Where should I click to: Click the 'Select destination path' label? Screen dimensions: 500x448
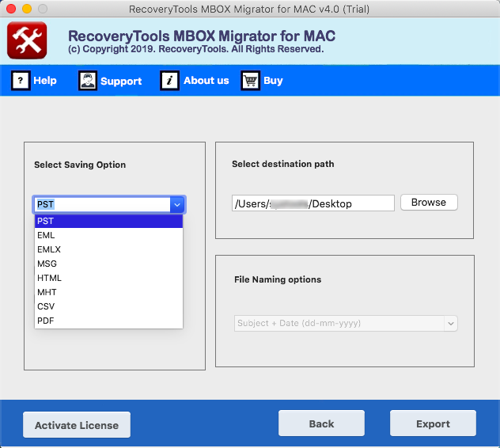point(283,164)
